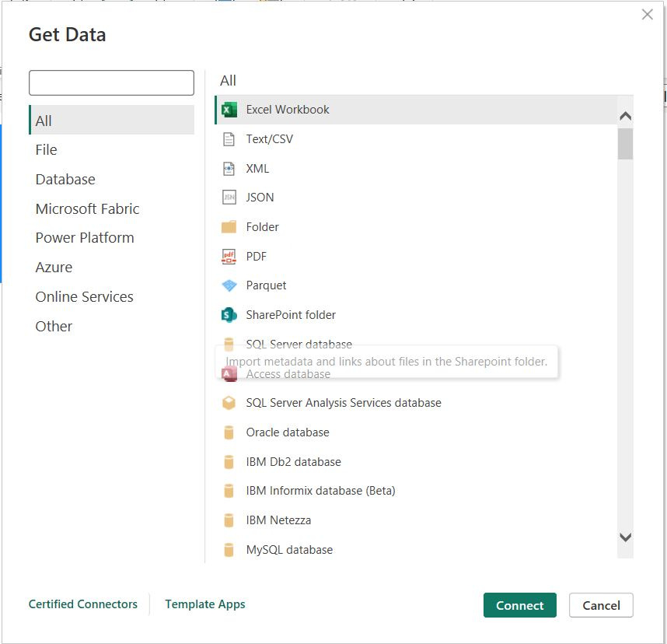Click the connector search box
The height and width of the screenshot is (644, 667).
point(111,82)
